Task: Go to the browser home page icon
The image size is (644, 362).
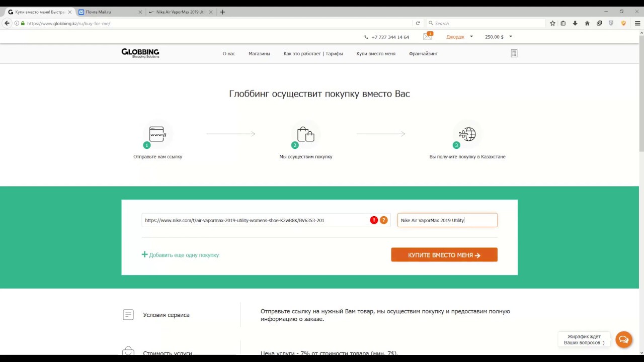Action: click(587, 23)
